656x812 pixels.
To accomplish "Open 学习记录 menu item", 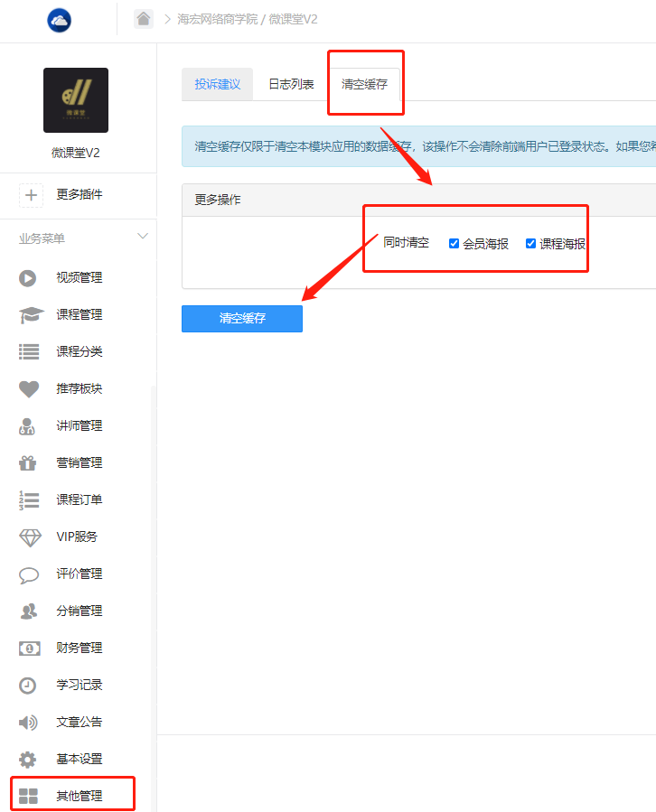I will click(80, 685).
